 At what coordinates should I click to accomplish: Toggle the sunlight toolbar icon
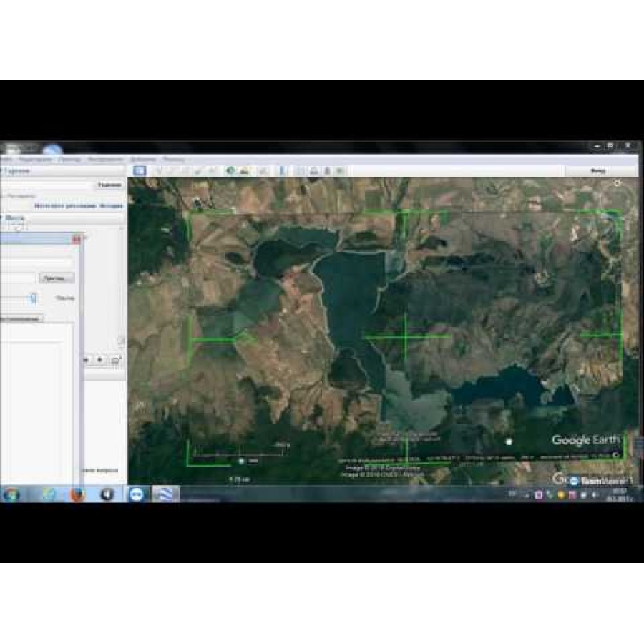point(245,170)
